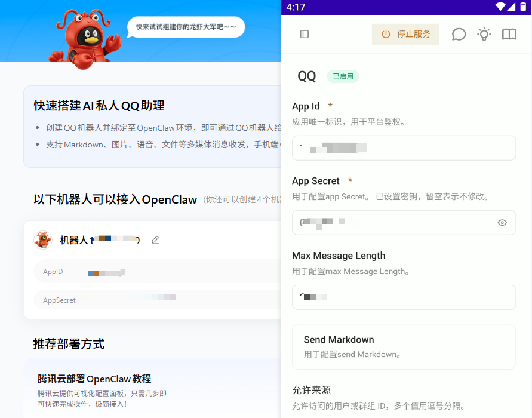Select the Send Markdown option card

404,346
